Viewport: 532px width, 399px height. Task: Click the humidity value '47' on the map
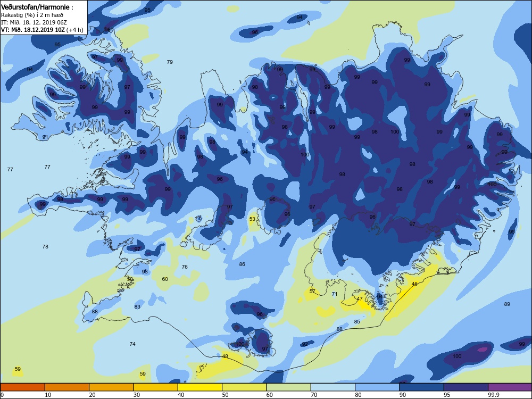coord(360,299)
